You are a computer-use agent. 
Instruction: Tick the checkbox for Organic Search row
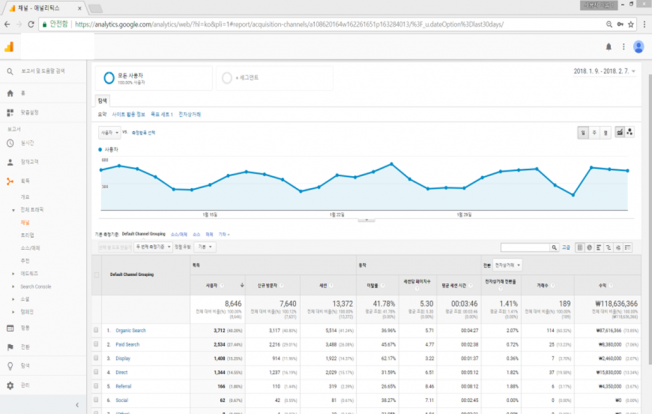point(96,330)
